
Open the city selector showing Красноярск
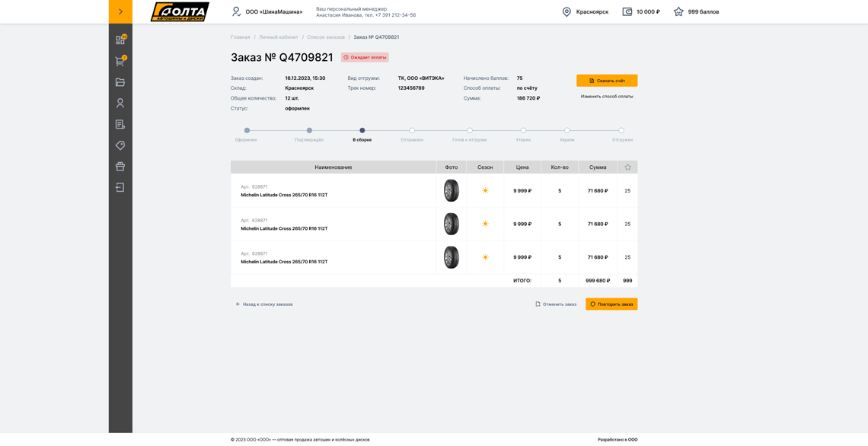[x=585, y=12]
